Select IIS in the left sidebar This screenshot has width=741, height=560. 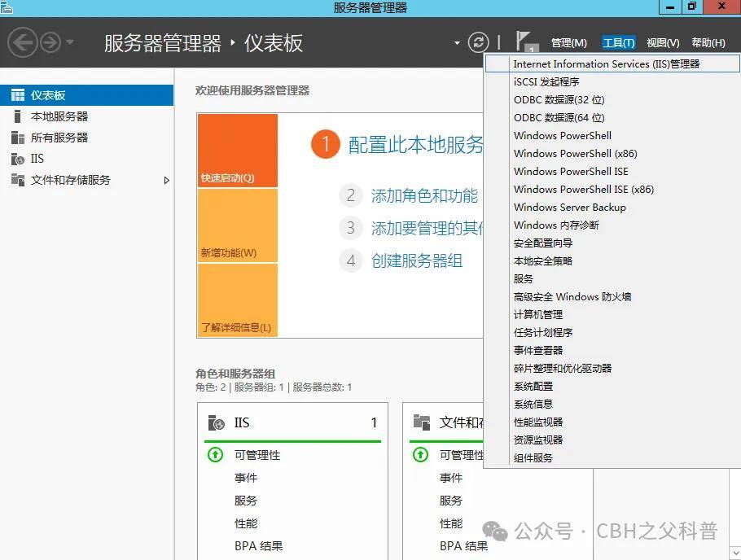click(x=37, y=159)
